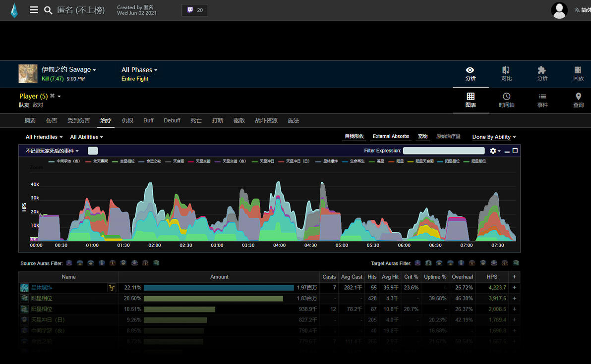Open the 时间轴 clock view
The width and height of the screenshot is (591, 364).
(x=506, y=100)
